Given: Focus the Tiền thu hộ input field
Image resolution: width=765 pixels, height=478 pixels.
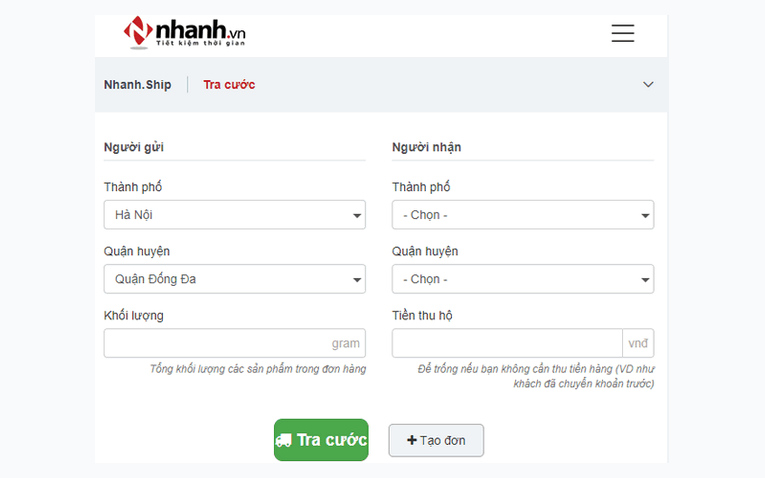Looking at the screenshot, I should click(x=507, y=343).
